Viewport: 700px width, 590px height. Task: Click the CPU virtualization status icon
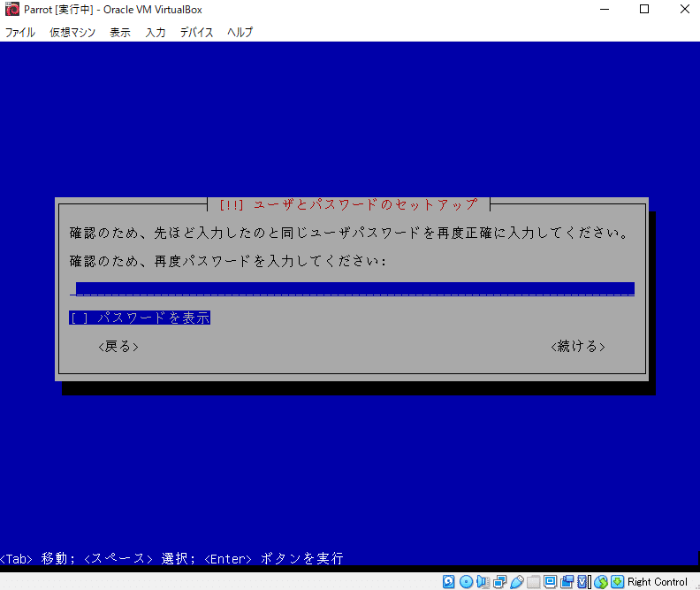[583, 581]
